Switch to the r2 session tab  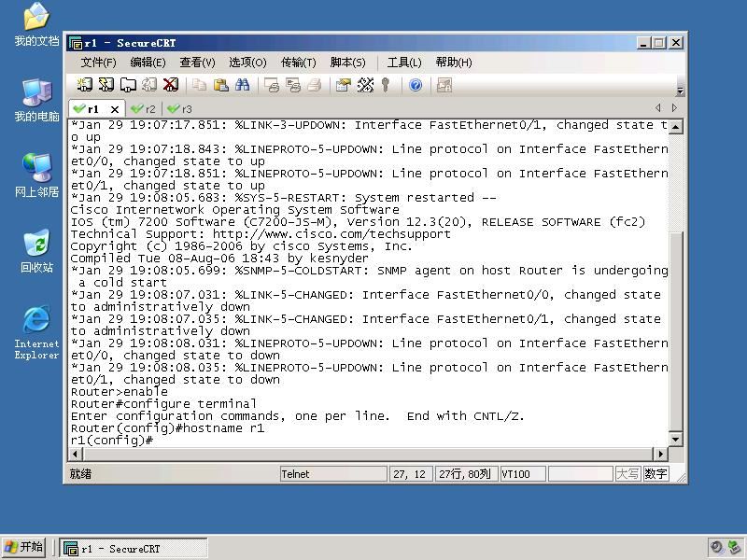click(144, 109)
